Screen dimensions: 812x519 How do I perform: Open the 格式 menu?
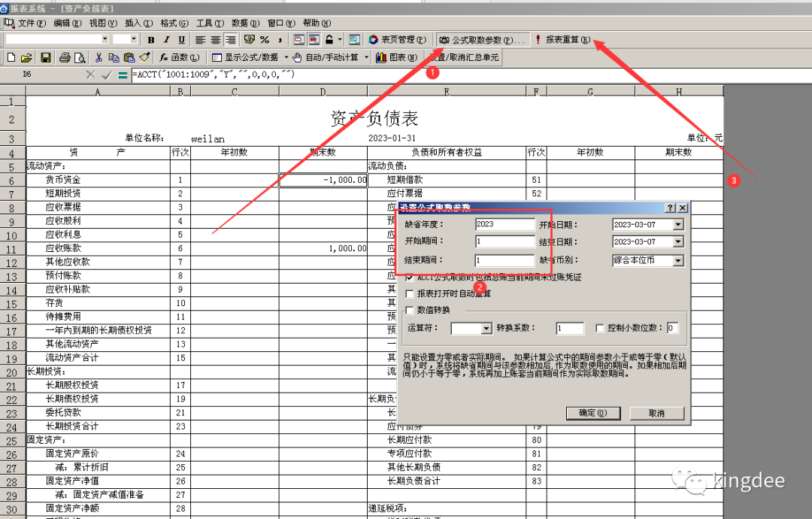[x=173, y=23]
